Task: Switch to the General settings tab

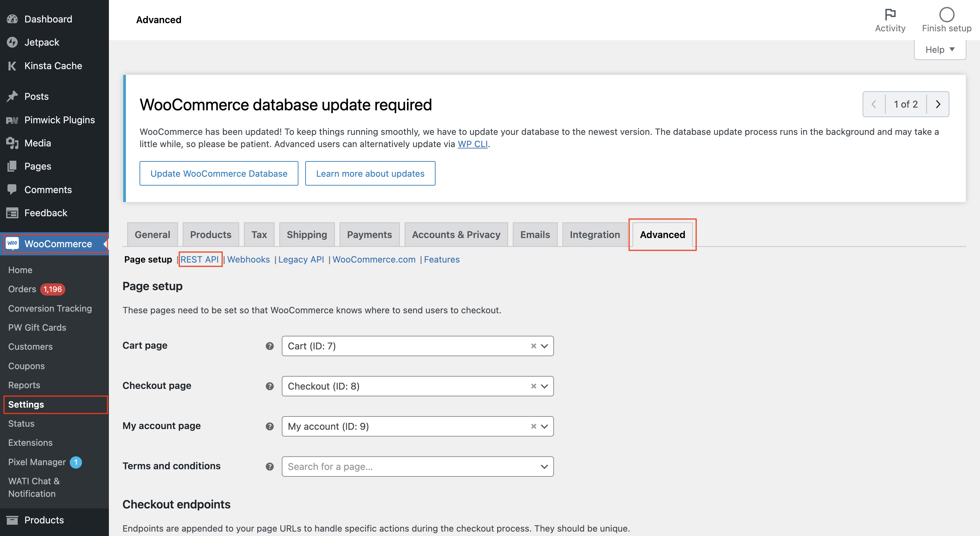Action: pos(152,235)
